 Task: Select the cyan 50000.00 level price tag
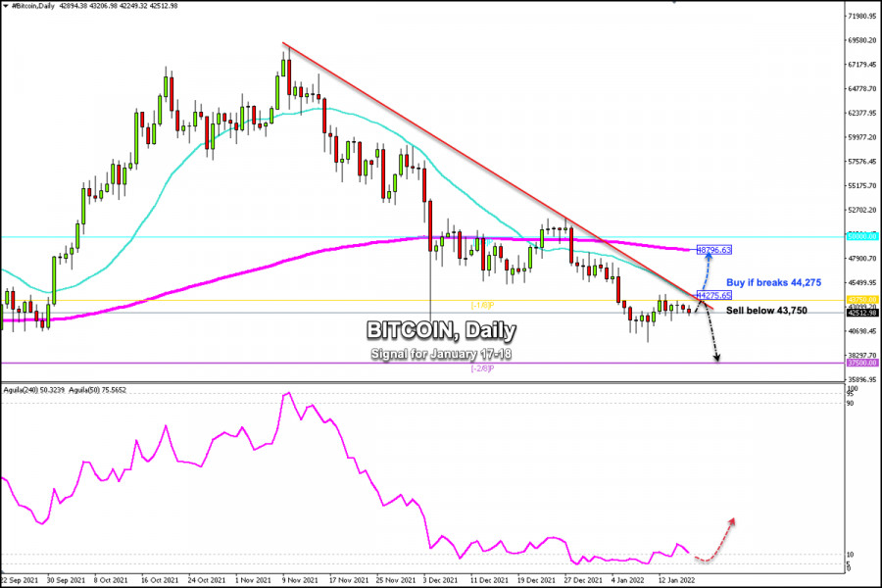tap(862, 237)
